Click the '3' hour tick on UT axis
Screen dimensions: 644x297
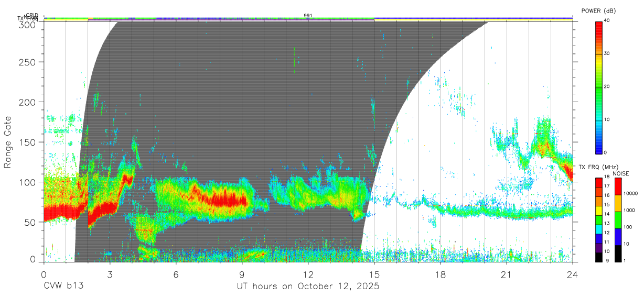110,274
